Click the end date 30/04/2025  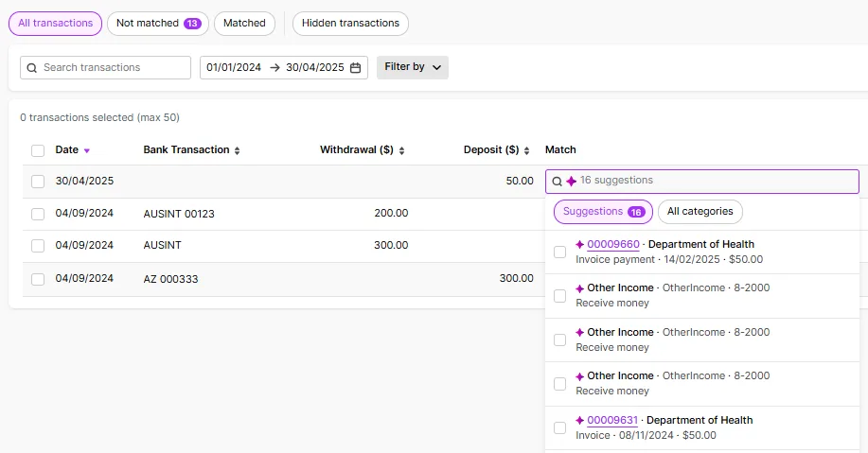coord(315,67)
